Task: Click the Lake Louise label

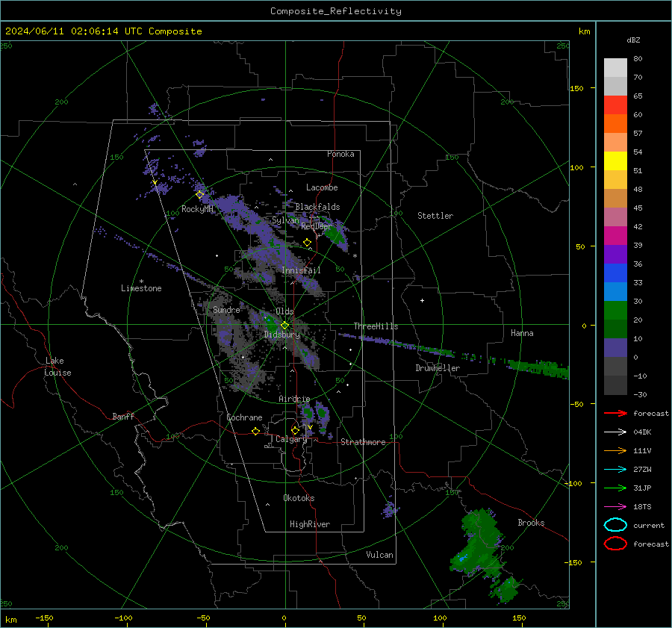Action: 57,367
